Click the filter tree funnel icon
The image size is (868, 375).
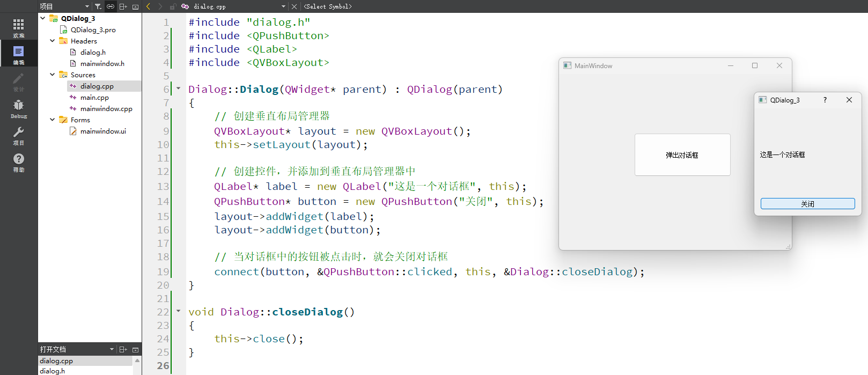point(98,6)
